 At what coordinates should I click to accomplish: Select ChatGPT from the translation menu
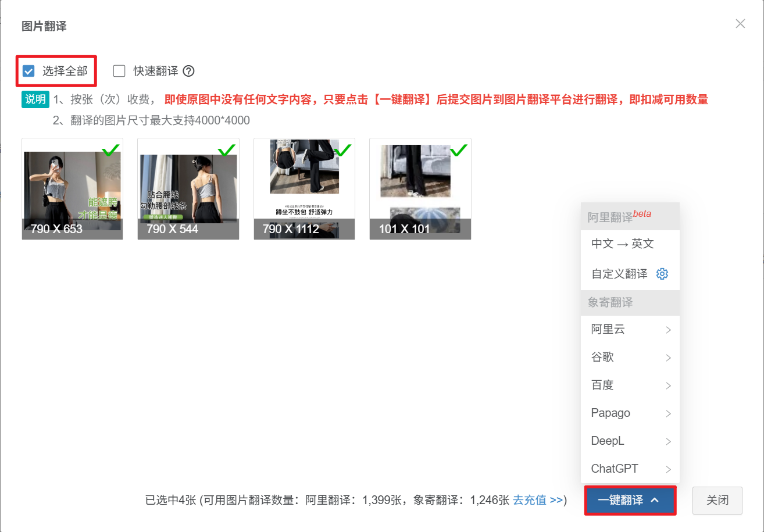click(630, 469)
